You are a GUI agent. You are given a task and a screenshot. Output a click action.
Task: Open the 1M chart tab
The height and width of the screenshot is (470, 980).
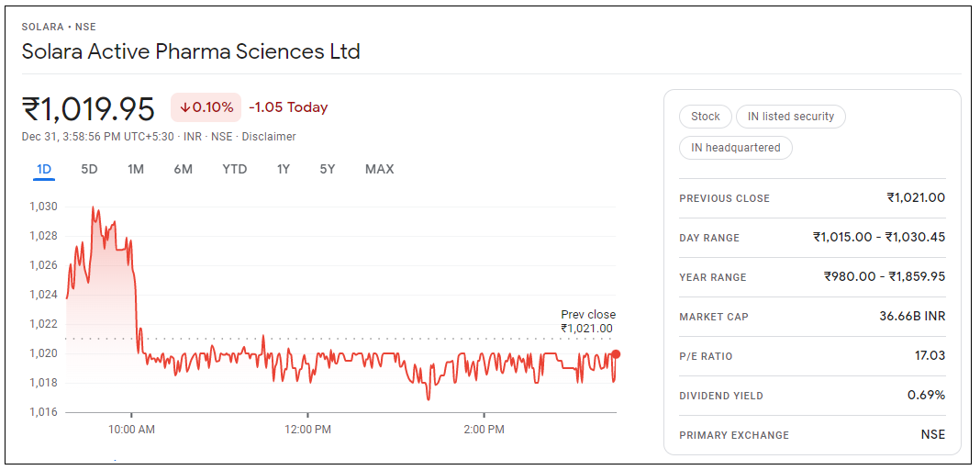click(136, 170)
